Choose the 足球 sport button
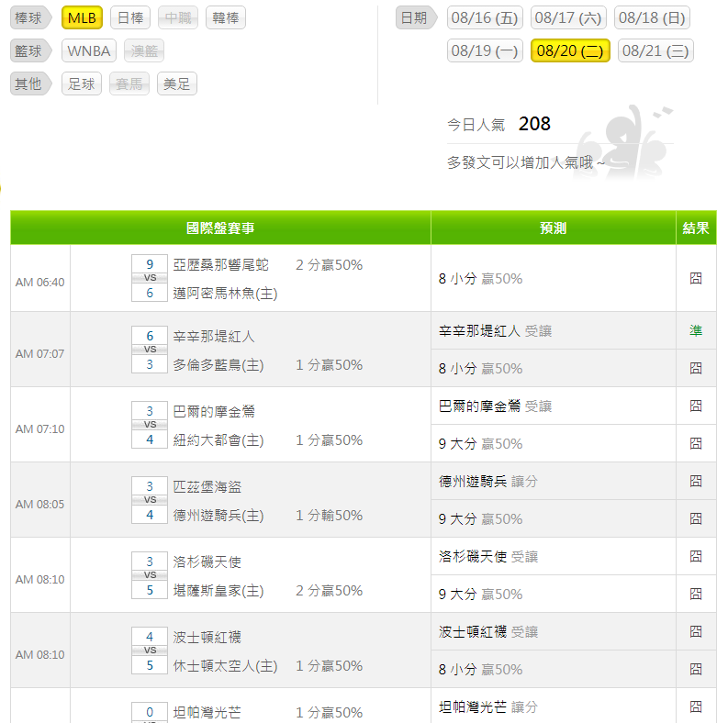The width and height of the screenshot is (728, 723). [82, 84]
